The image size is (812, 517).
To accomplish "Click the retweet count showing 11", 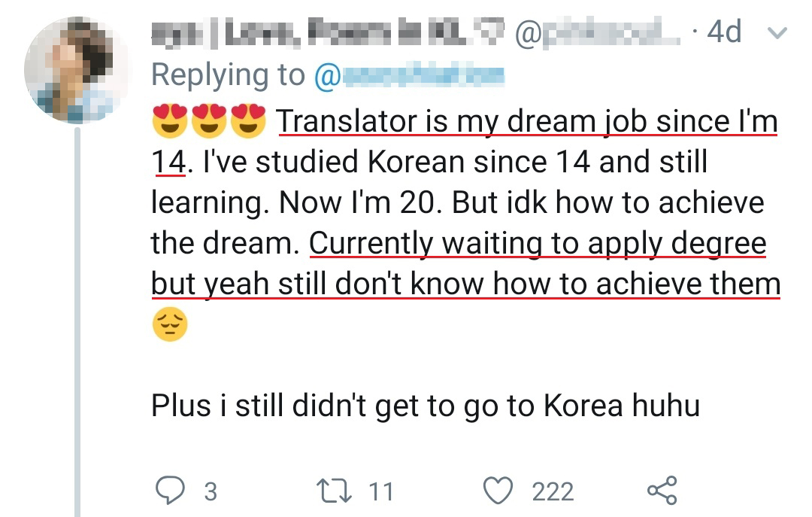I will coord(381,491).
